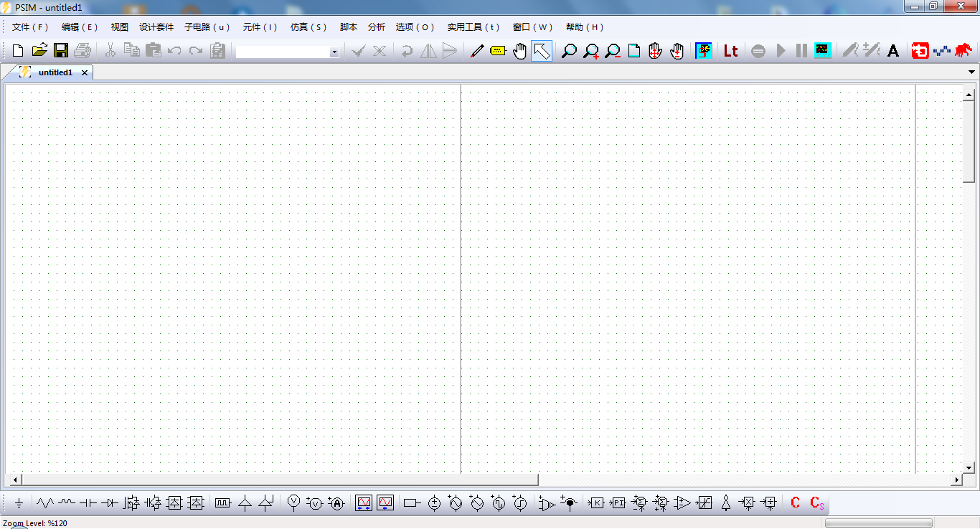Open the 编辑(E) menu
This screenshot has height=529, width=980.
point(80,27)
